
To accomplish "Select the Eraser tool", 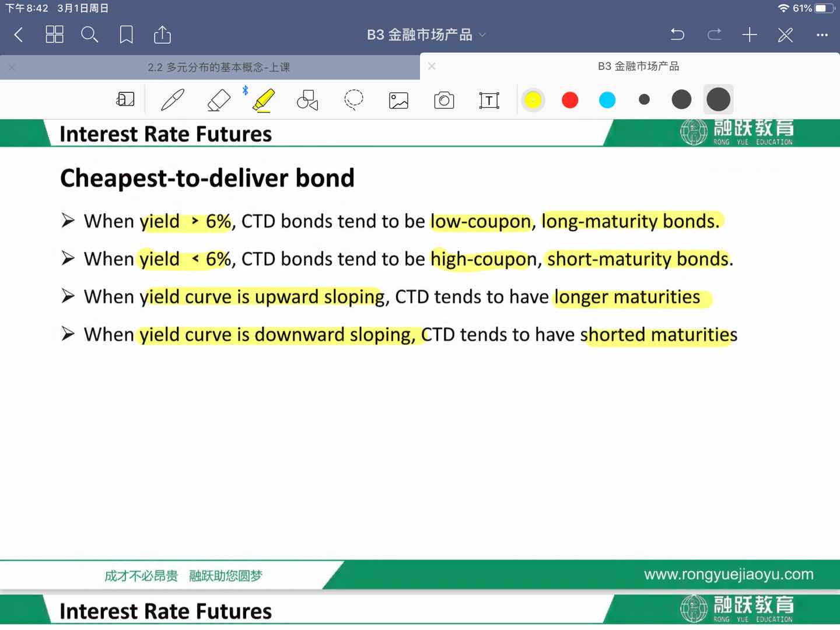I will [x=219, y=100].
